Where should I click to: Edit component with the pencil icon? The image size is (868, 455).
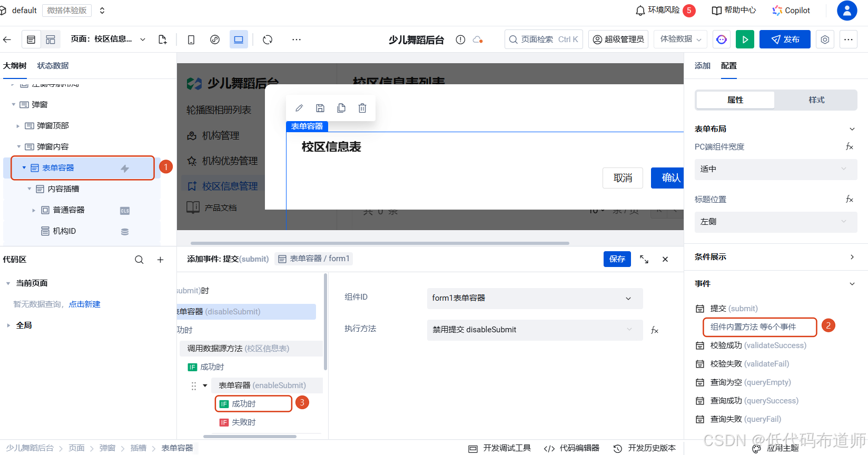click(x=299, y=108)
